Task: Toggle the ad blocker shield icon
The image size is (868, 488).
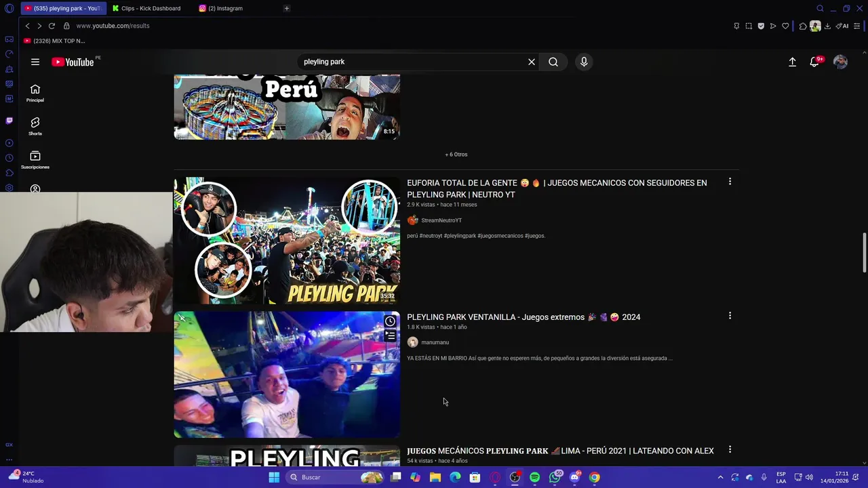Action: tap(761, 26)
